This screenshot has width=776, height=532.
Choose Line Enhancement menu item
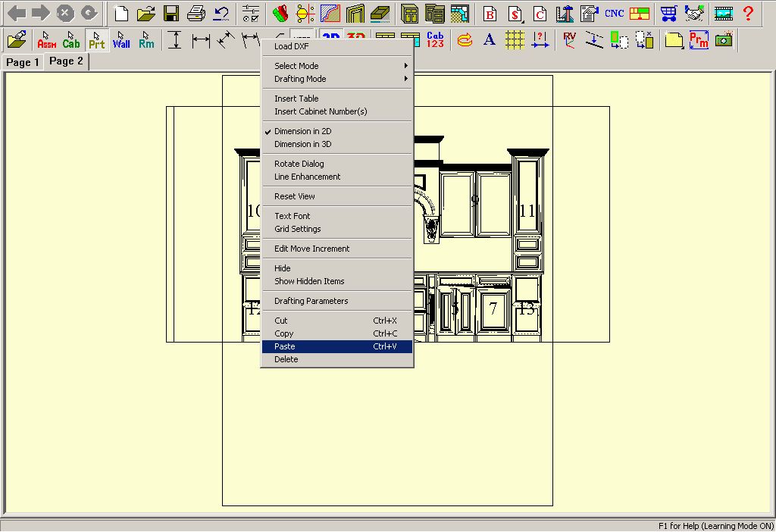pyautogui.click(x=337, y=177)
